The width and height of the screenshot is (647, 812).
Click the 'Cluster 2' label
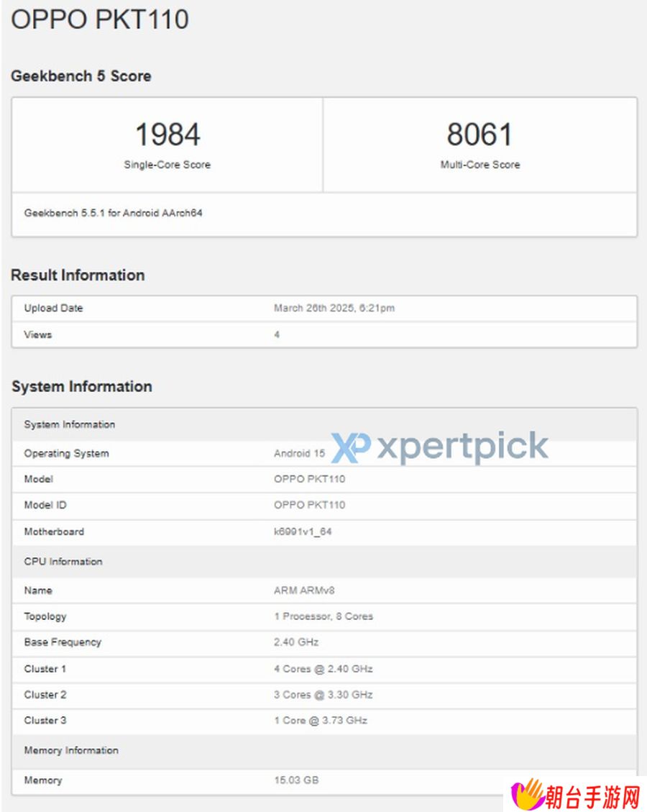tap(45, 695)
